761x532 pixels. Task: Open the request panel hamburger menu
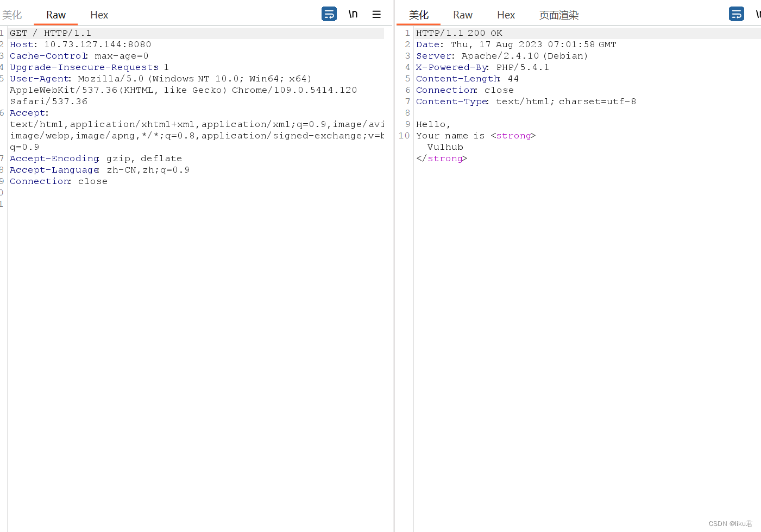pos(376,14)
